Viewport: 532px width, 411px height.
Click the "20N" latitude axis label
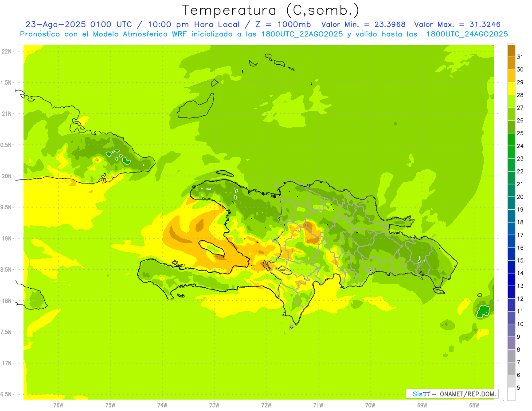coord(7,176)
